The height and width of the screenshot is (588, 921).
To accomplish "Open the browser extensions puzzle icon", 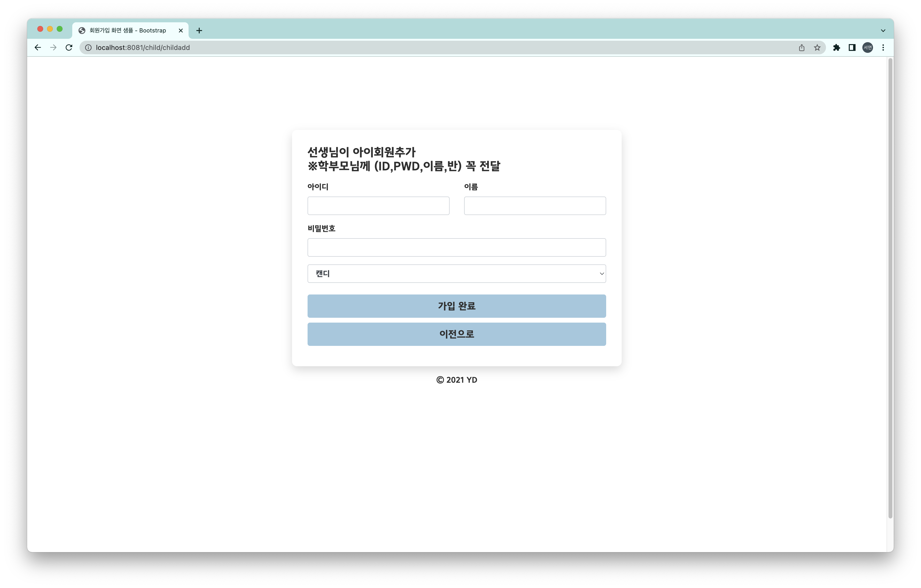I will (837, 48).
